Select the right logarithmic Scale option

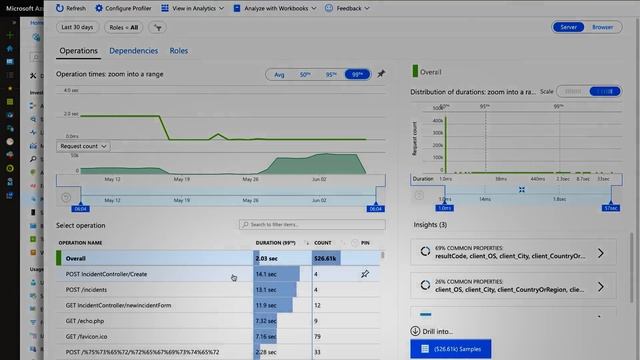click(x=605, y=91)
